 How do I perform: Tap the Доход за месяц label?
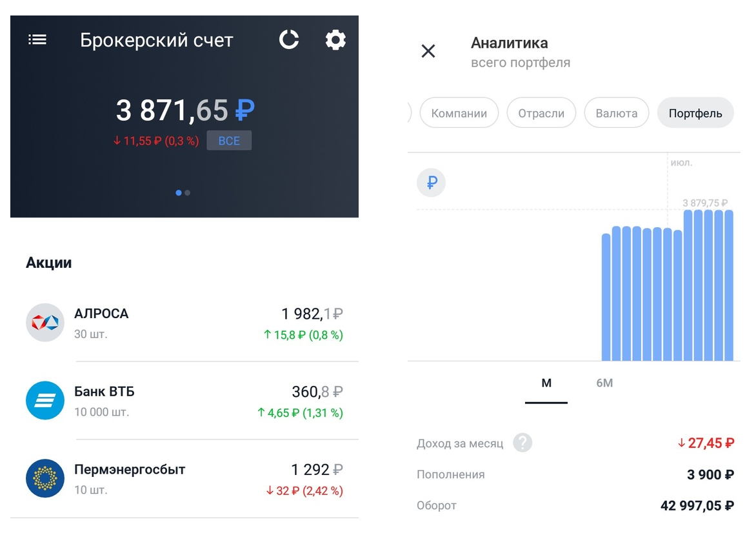click(x=460, y=443)
